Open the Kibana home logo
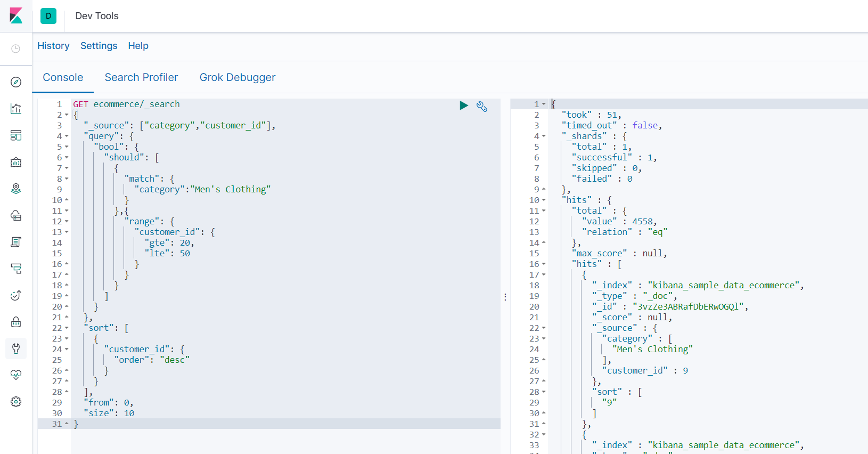The image size is (868, 454). tap(16, 16)
